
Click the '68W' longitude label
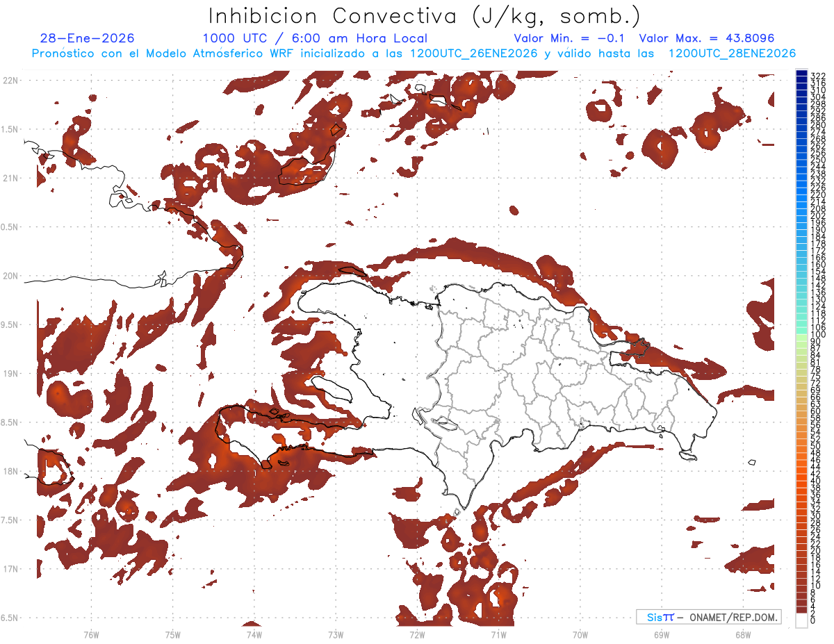[743, 634]
